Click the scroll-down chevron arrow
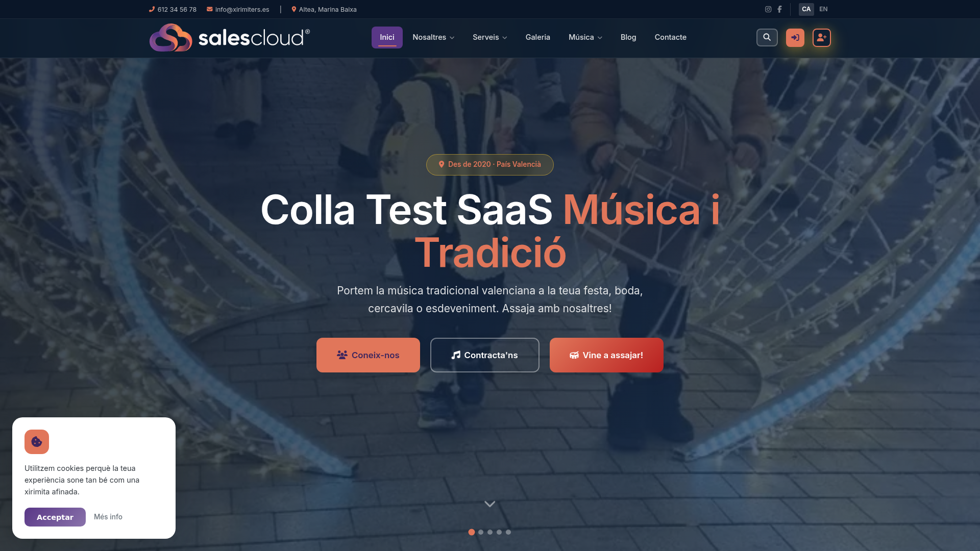980x551 pixels. tap(489, 504)
